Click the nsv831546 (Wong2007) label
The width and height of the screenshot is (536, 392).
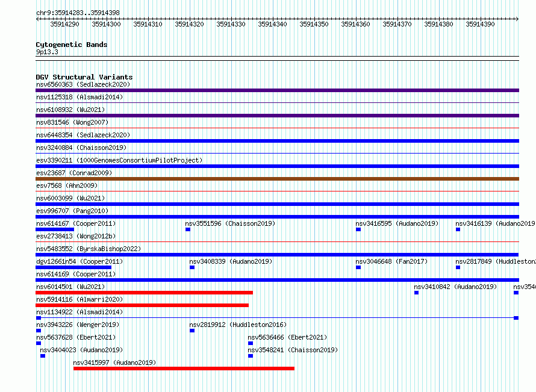(72, 122)
